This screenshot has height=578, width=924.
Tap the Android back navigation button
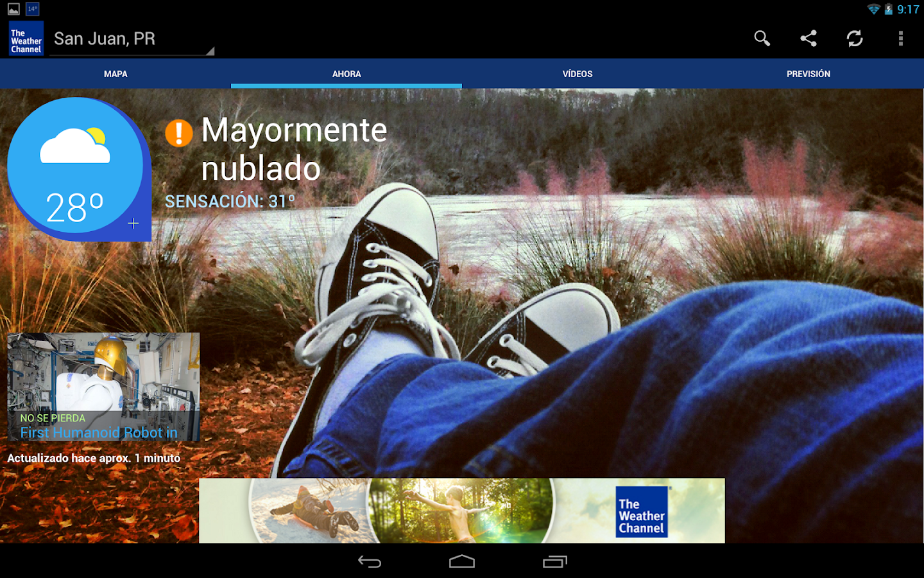click(x=370, y=562)
